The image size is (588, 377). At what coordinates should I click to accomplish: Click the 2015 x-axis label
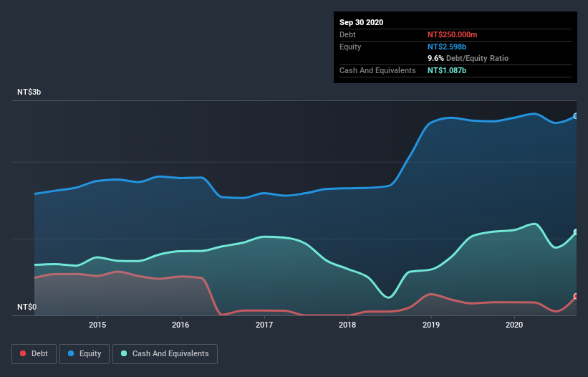click(97, 325)
